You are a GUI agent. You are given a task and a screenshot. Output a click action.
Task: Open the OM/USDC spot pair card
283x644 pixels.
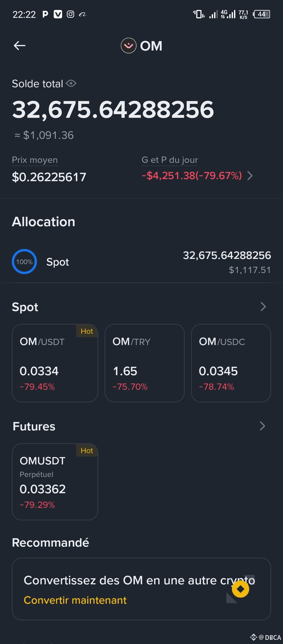pos(231,363)
